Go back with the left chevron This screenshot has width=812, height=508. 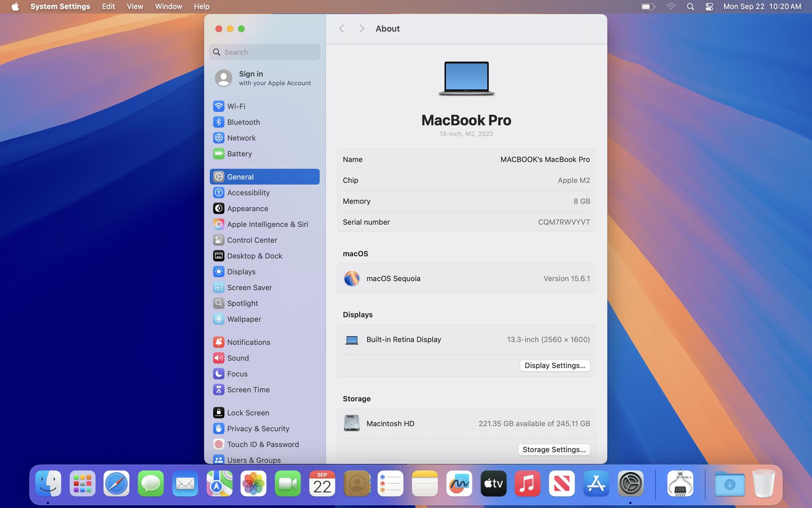342,29
